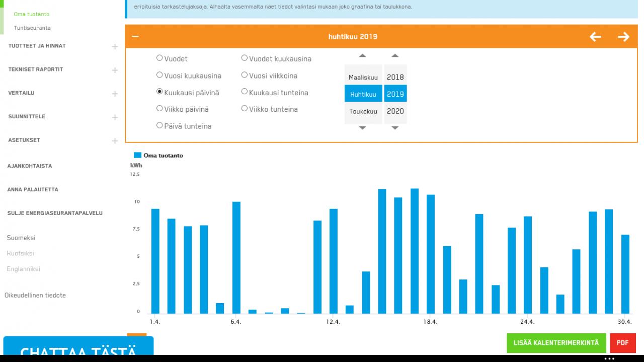Open ANNA PALAUTETTA menu item
644x362 pixels.
tap(33, 190)
